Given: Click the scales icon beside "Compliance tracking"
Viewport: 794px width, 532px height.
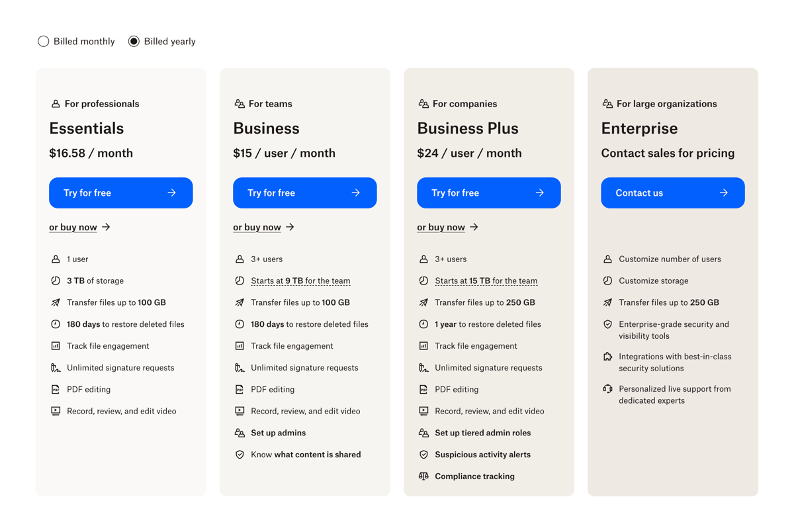Looking at the screenshot, I should tap(424, 476).
